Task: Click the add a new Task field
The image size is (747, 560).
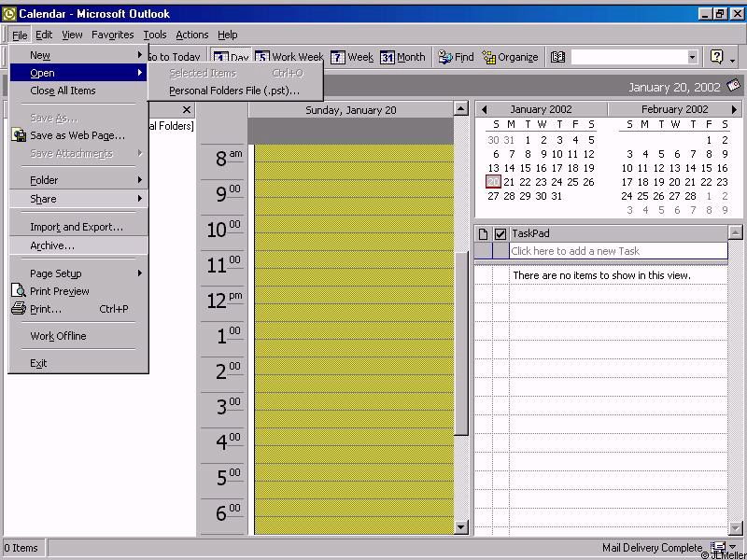Action: click(616, 251)
